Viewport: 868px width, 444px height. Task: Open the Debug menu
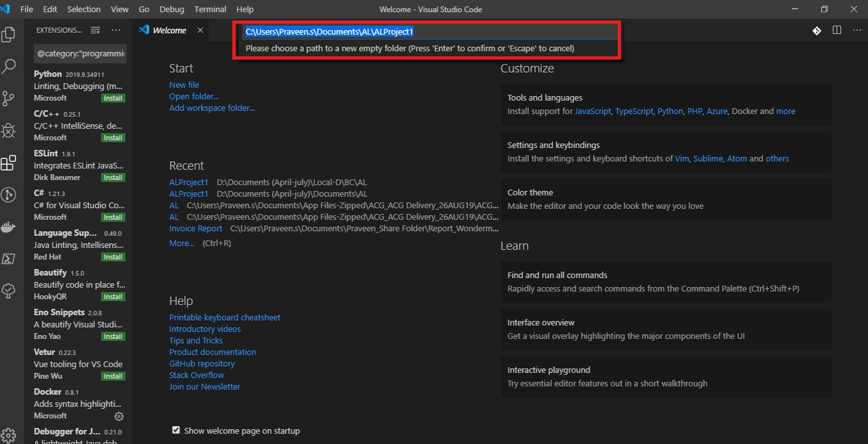coord(172,9)
